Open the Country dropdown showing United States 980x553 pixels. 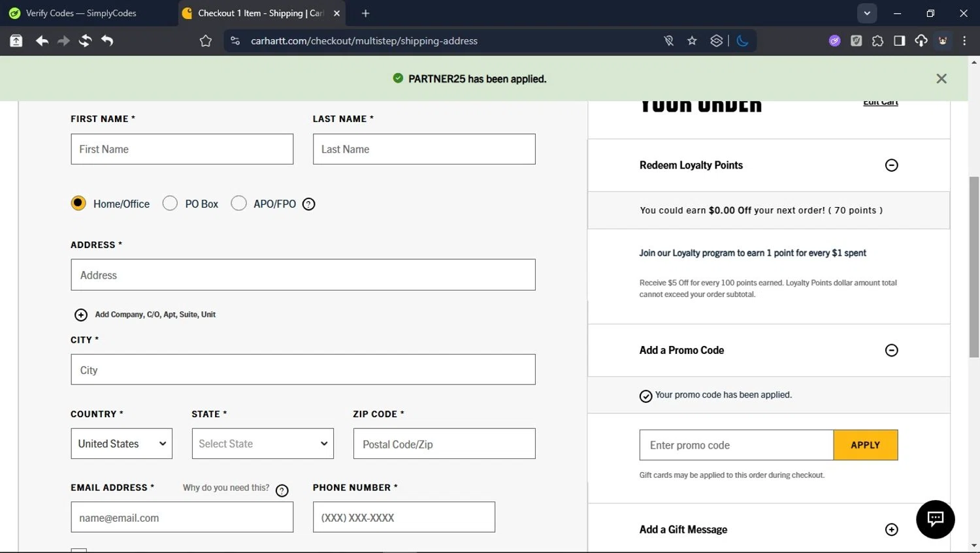pos(122,444)
